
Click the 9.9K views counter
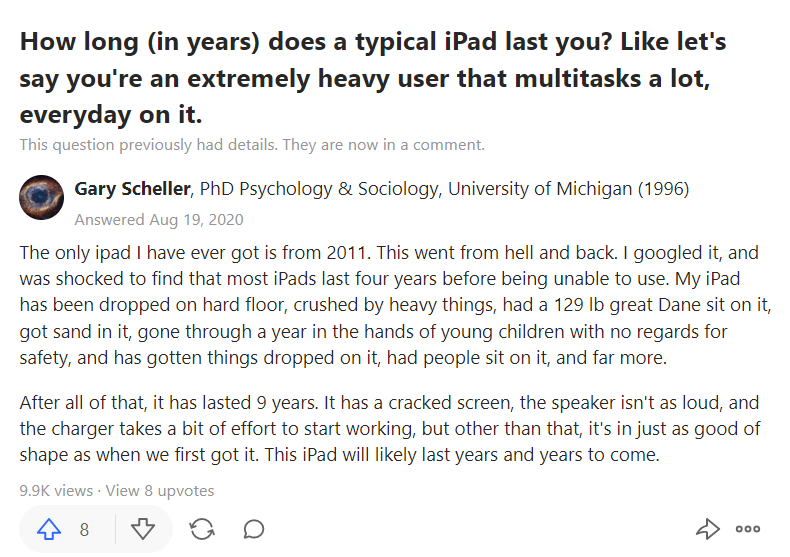(56, 491)
